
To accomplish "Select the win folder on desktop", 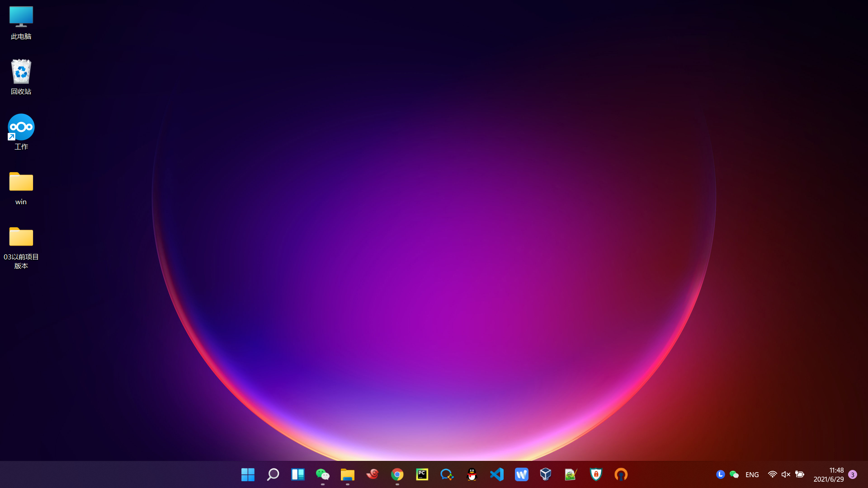I will (x=21, y=188).
